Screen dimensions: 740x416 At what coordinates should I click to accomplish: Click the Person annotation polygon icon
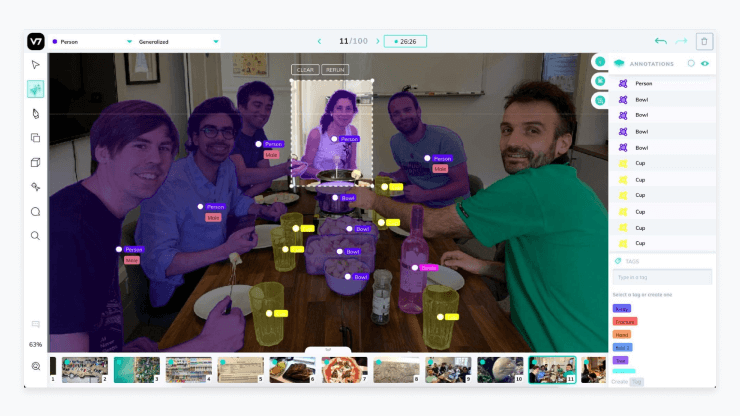pyautogui.click(x=623, y=84)
